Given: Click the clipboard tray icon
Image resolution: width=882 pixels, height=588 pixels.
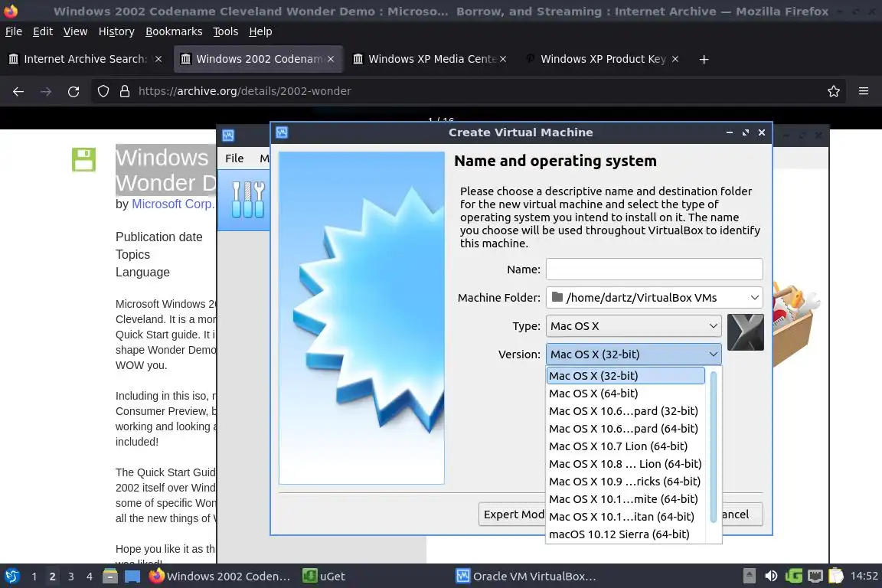Looking at the screenshot, I should 836,577.
